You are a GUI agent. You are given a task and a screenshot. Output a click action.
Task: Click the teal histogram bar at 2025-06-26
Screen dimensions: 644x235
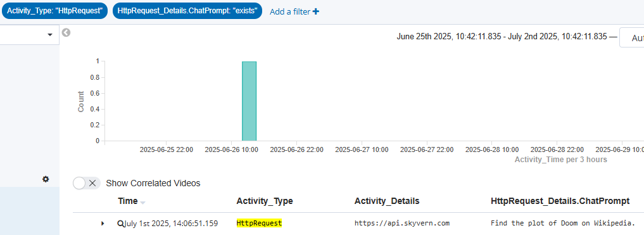[249, 101]
